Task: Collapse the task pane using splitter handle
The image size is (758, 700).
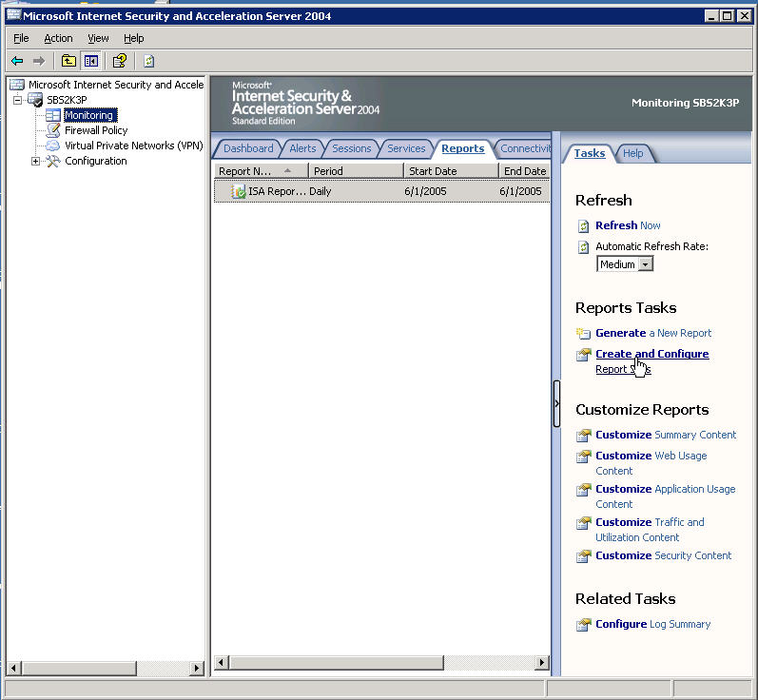Action: click(556, 403)
